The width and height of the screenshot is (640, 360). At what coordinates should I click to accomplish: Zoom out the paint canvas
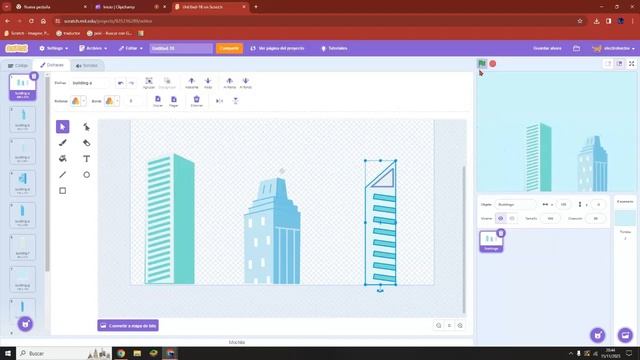438,325
